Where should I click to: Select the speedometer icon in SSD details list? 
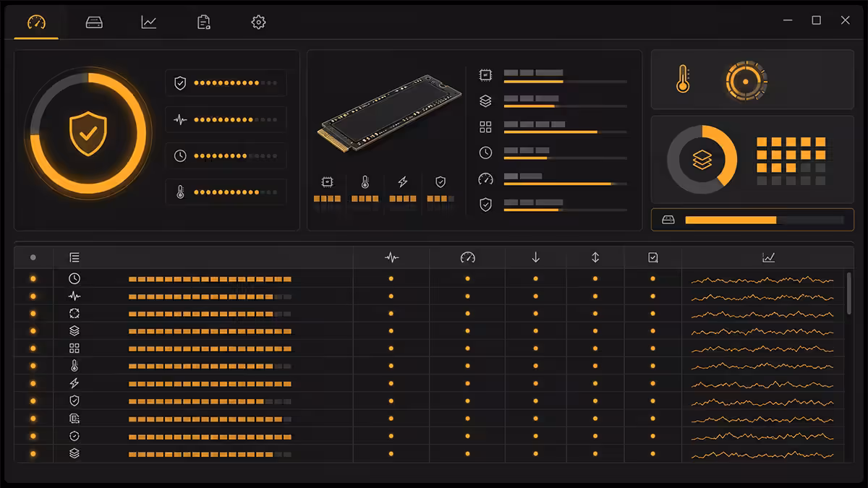point(485,179)
